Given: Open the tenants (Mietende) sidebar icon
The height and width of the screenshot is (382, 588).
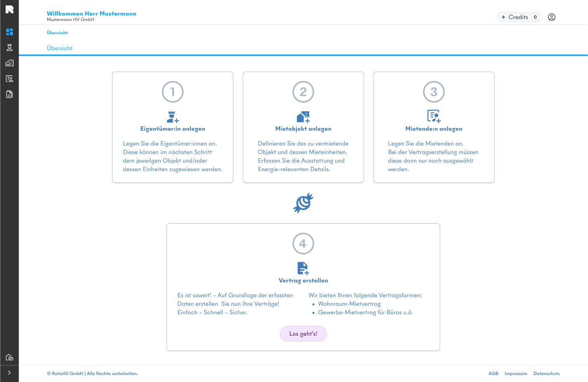Looking at the screenshot, I should click(x=9, y=79).
